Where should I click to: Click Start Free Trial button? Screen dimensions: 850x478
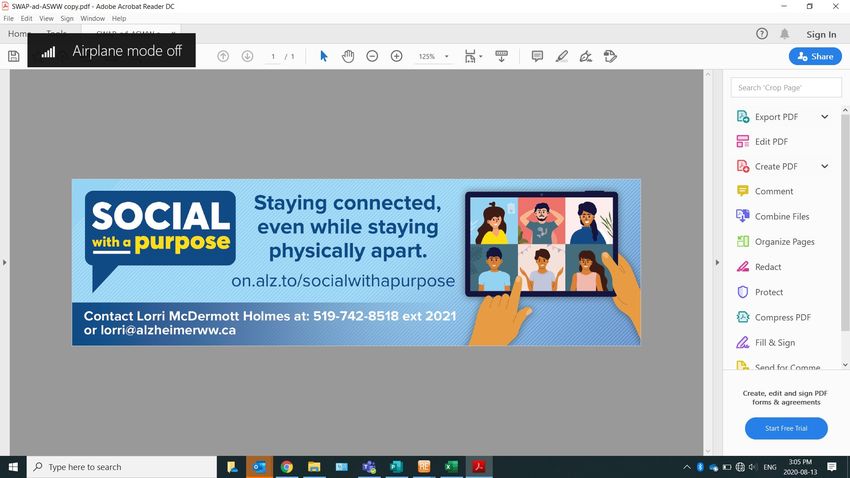786,428
